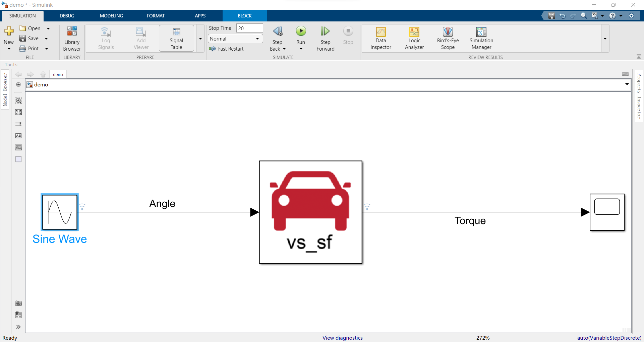Click the Zoom In palette icon
Screen dimensions: 644x342
[x=18, y=100]
